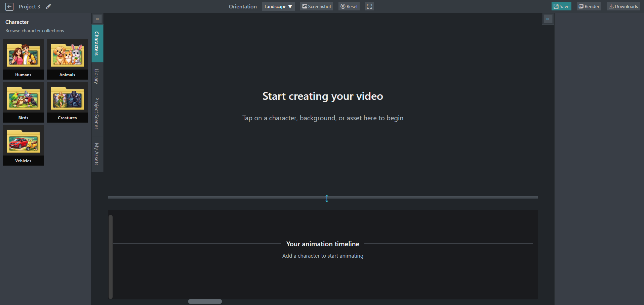Viewport: 644px width, 305px height.
Task: Collapse the left panel with its toggle icon
Action: point(97,19)
